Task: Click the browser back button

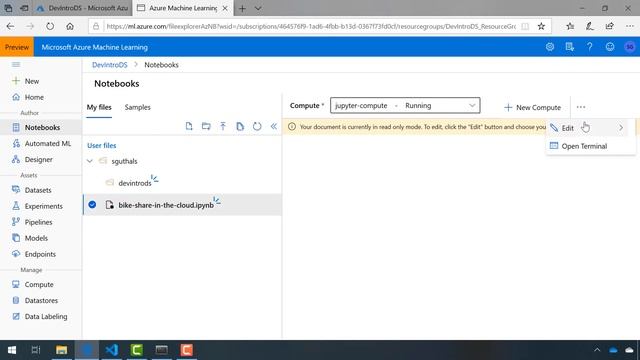Action: click(x=10, y=26)
